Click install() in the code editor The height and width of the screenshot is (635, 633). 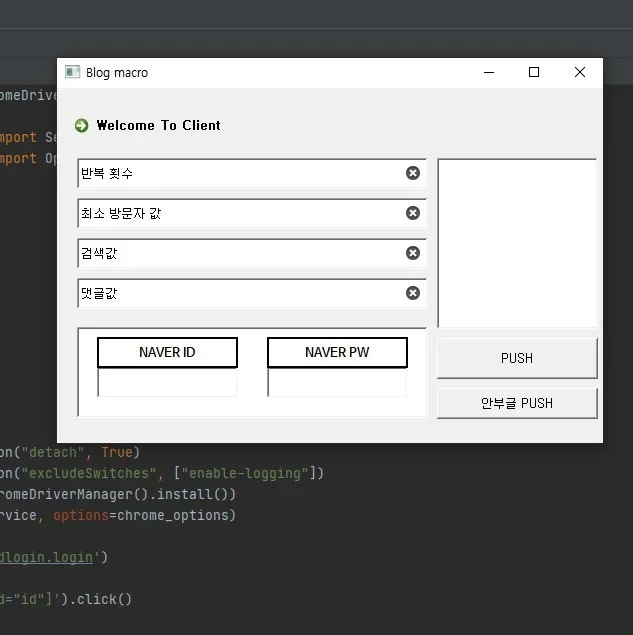[192, 494]
